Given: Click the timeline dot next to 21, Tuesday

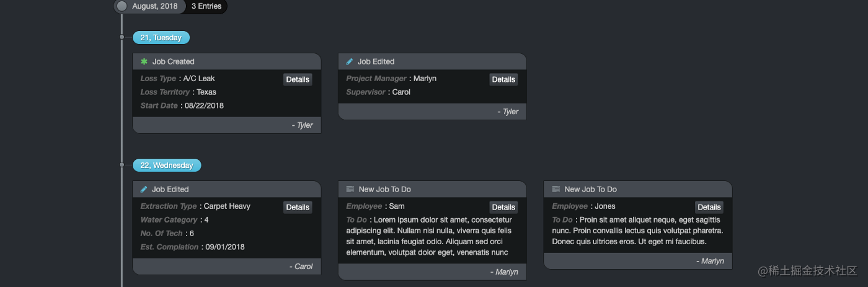Looking at the screenshot, I should 122,38.
